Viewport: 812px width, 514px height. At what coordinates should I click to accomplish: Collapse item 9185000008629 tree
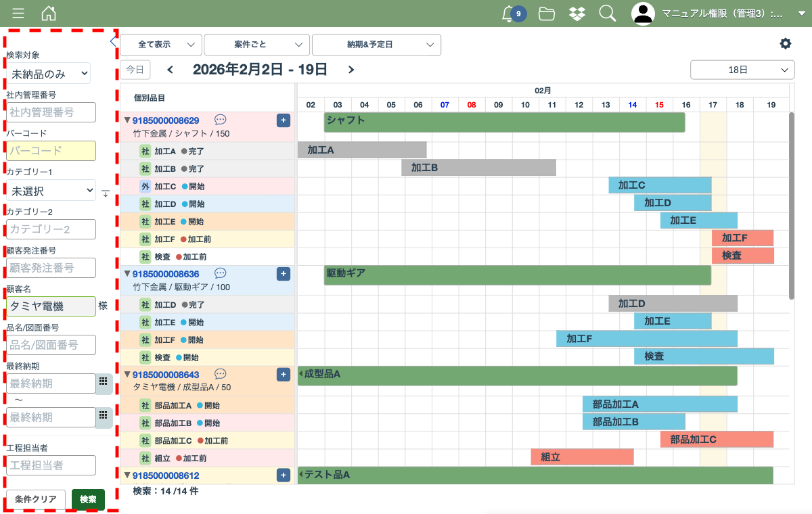(127, 120)
